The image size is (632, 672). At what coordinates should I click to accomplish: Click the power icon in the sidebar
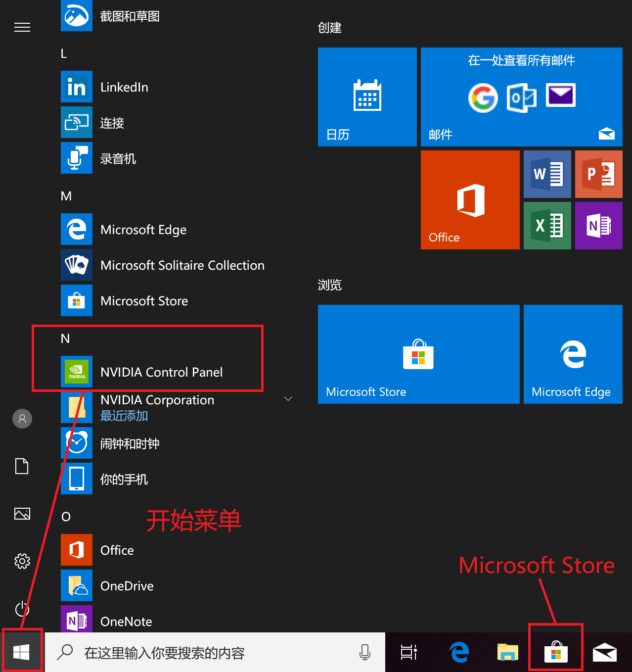coord(22,609)
